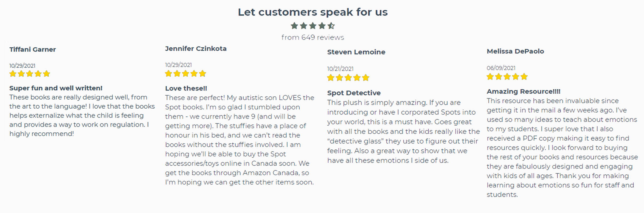Click Steven Lemoine's five-star rating
This screenshot has width=644, height=213.
click(x=348, y=78)
